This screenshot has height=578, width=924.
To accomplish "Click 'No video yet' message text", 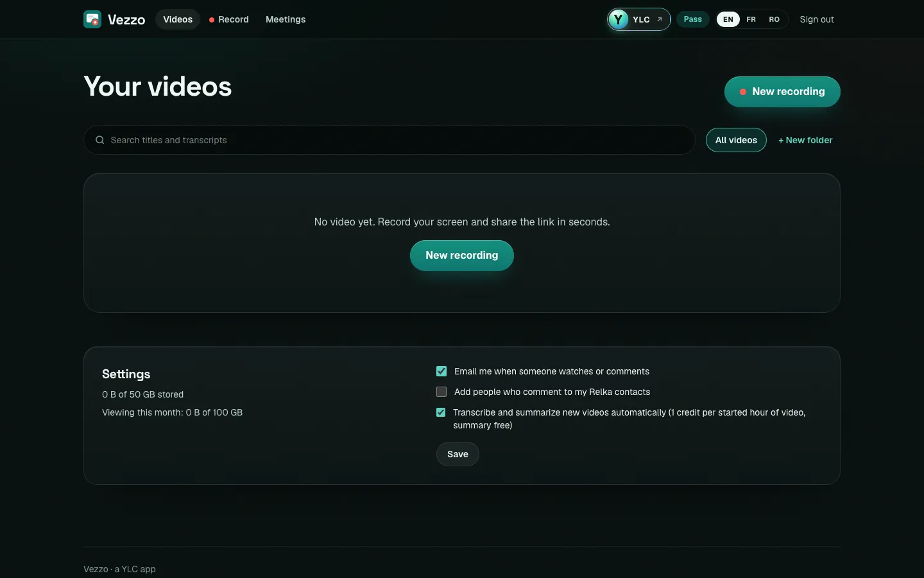I will coord(462,222).
